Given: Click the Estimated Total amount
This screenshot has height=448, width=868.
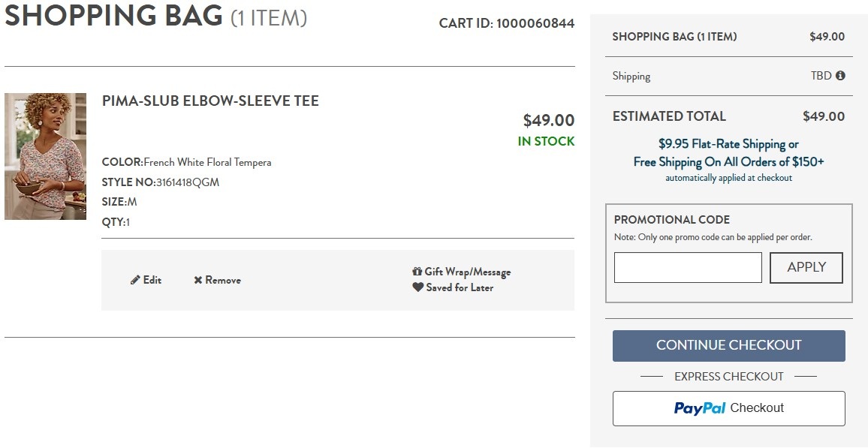Looking at the screenshot, I should pos(823,116).
